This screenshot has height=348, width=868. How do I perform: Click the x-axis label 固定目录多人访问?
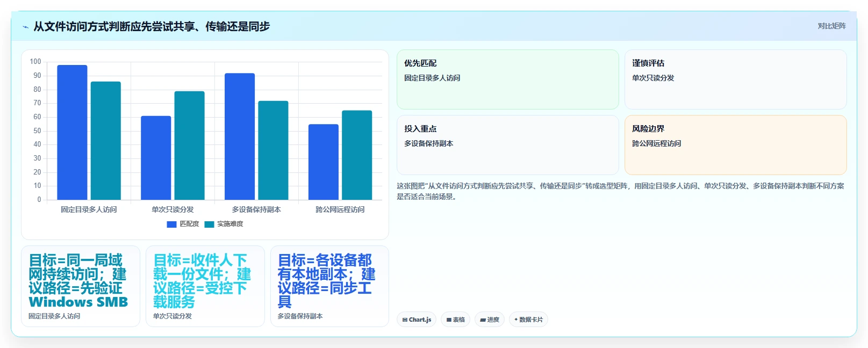click(x=89, y=209)
